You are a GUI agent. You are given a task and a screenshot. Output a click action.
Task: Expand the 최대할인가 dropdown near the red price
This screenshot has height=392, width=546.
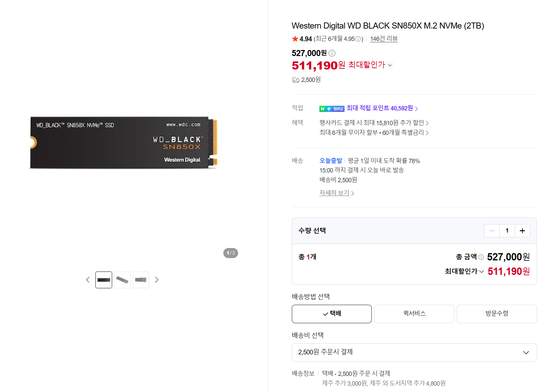(x=390, y=65)
